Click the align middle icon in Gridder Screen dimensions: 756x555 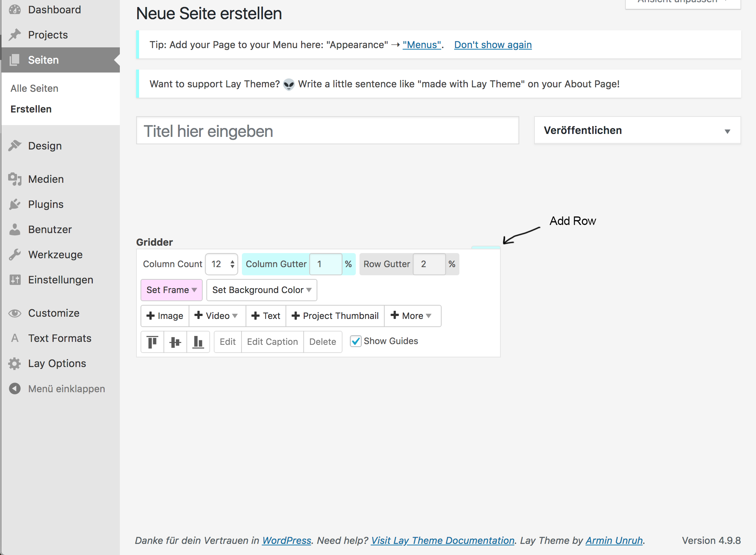175,342
